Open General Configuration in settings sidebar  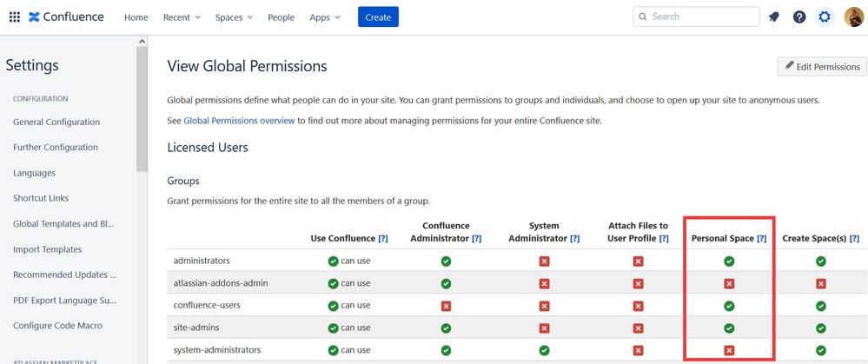click(56, 122)
